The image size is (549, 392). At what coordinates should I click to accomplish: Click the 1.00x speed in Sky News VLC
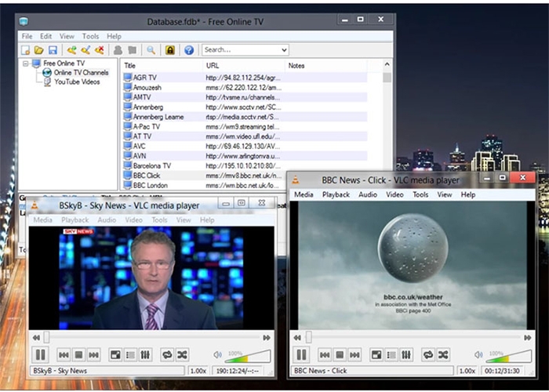[198, 371]
